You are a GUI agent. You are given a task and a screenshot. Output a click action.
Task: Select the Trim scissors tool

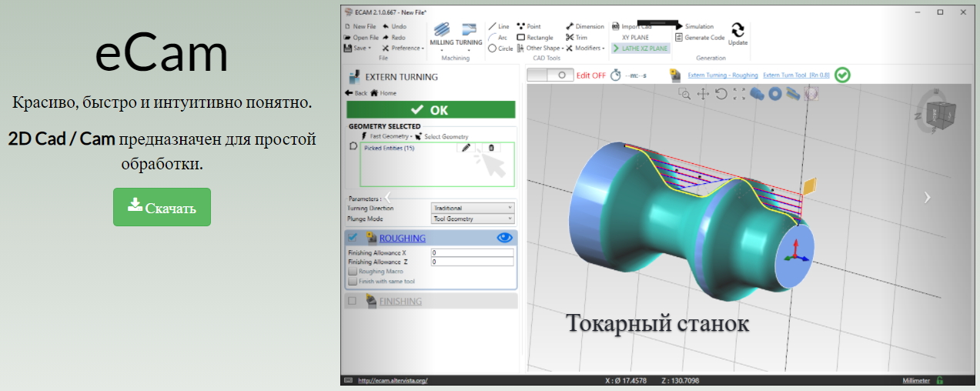point(576,37)
